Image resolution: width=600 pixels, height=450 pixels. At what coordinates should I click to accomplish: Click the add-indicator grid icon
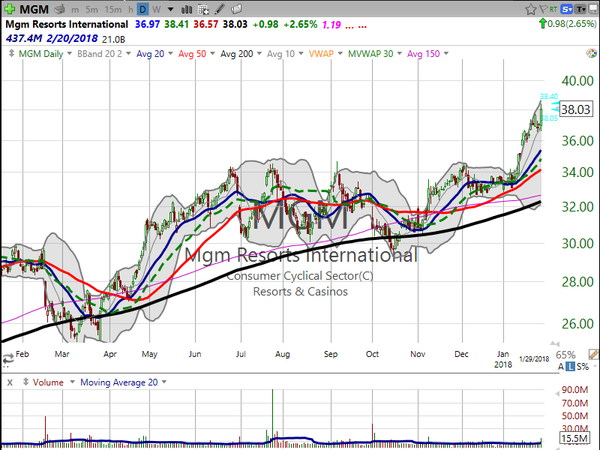pos(204,9)
